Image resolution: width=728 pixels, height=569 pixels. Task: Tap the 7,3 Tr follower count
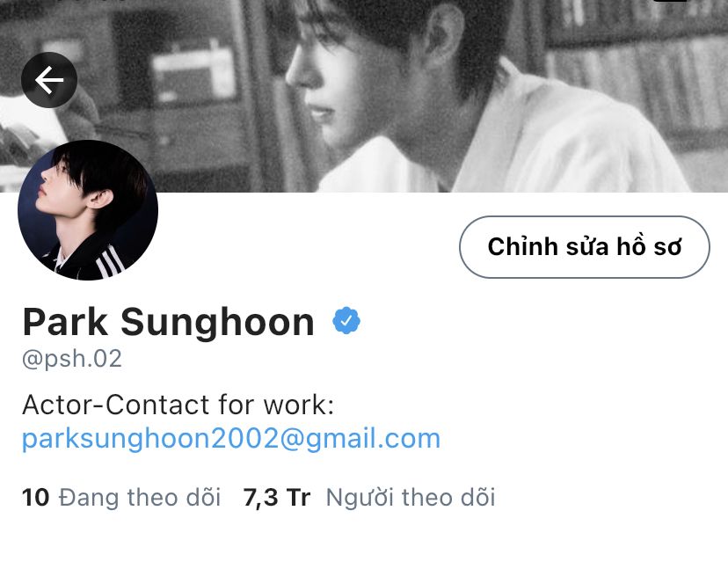pyautogui.click(x=277, y=498)
